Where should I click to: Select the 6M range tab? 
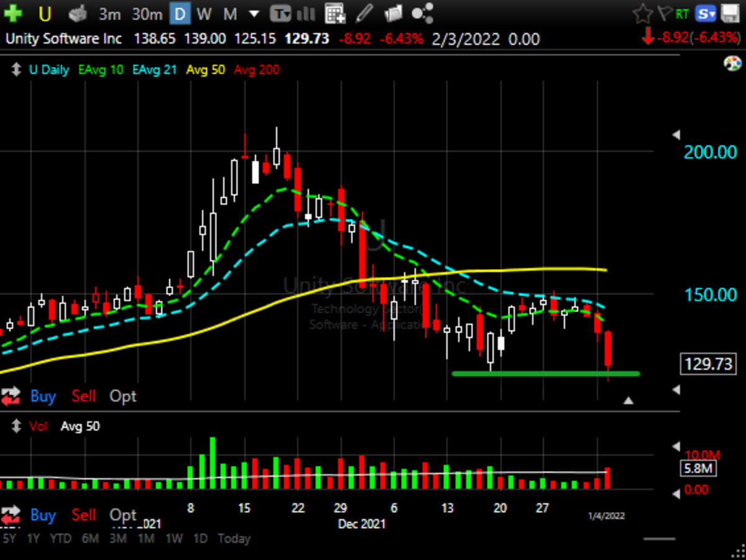click(90, 538)
